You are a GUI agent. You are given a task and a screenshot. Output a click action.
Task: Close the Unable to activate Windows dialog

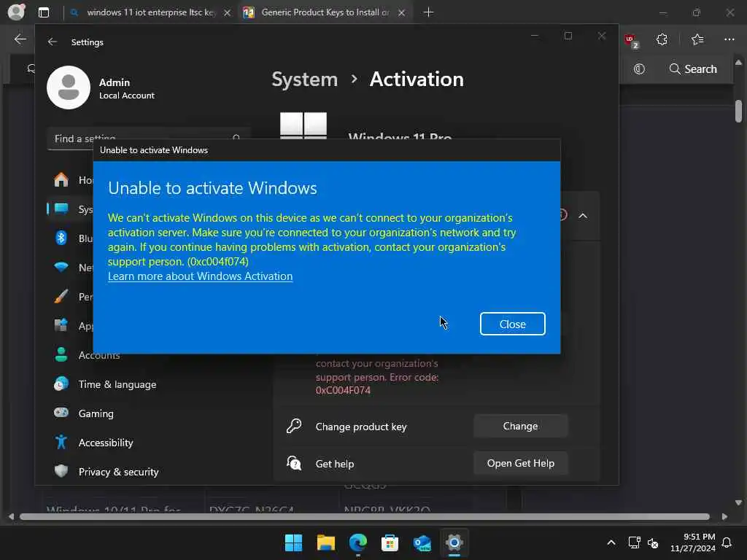click(x=512, y=324)
